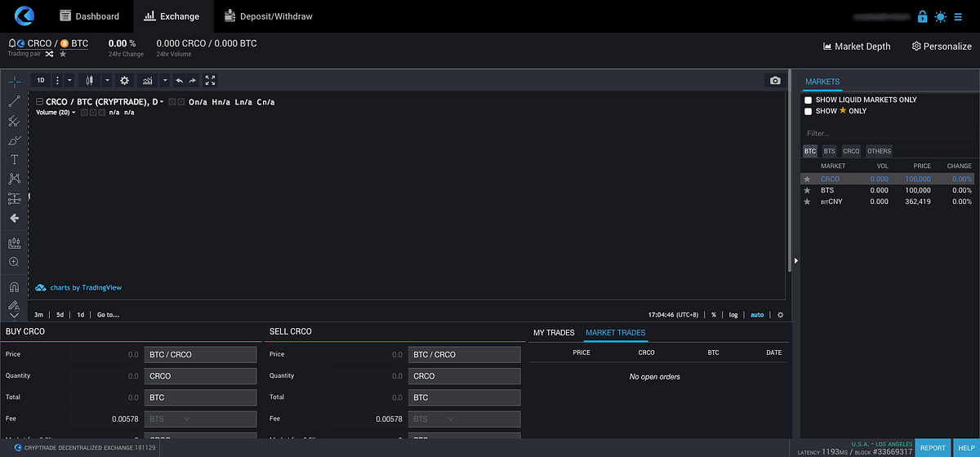Toggle auto scale on chart
This screenshot has width=980, height=457.
tap(757, 315)
